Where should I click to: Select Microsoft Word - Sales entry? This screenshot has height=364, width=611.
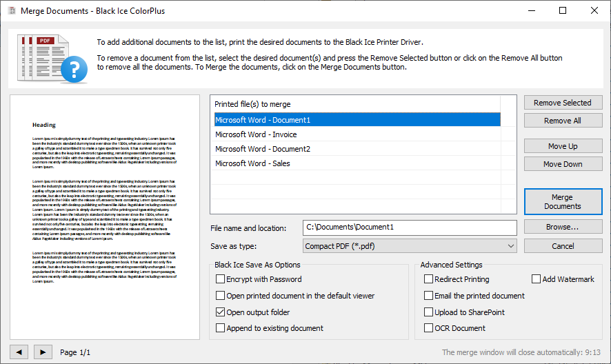pyautogui.click(x=252, y=163)
